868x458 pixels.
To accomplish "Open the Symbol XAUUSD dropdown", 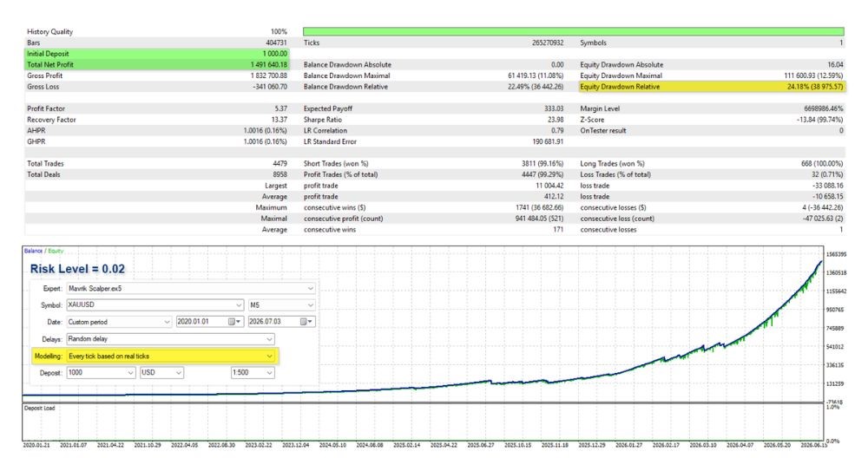I will click(155, 304).
